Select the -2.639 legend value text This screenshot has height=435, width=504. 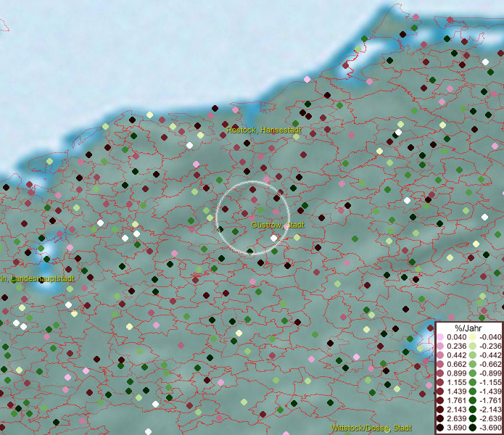[490, 419]
